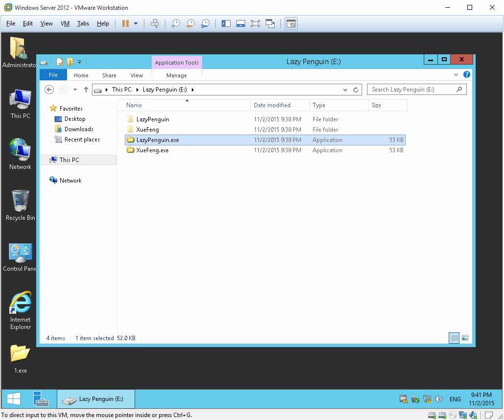Switch to details view layout button
The image size is (504, 420).
454,338
